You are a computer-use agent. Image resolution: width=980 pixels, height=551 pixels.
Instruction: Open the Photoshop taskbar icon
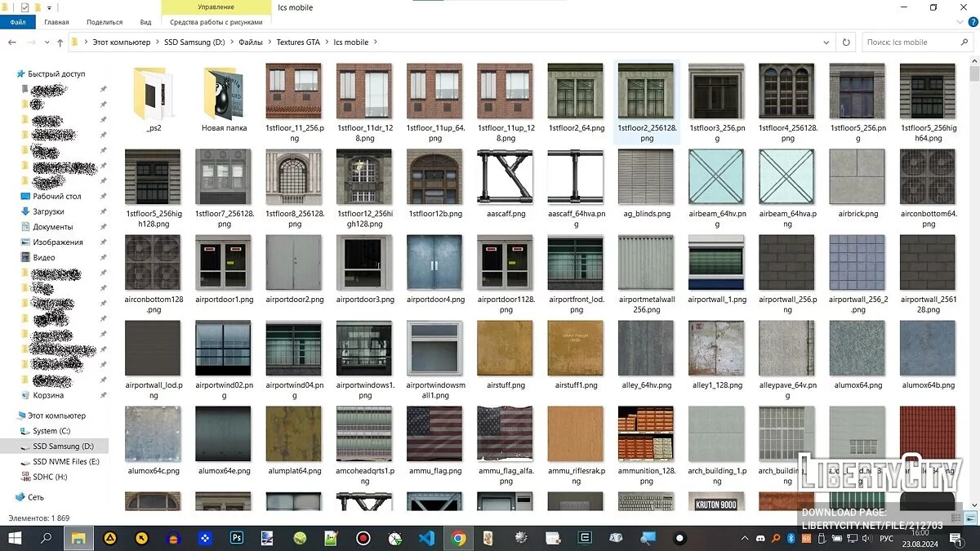click(x=238, y=538)
